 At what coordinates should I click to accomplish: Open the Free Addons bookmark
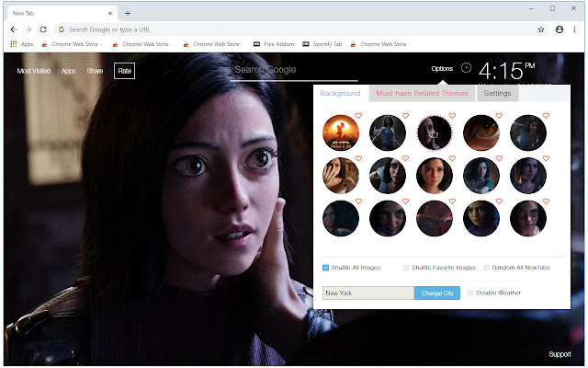(274, 44)
